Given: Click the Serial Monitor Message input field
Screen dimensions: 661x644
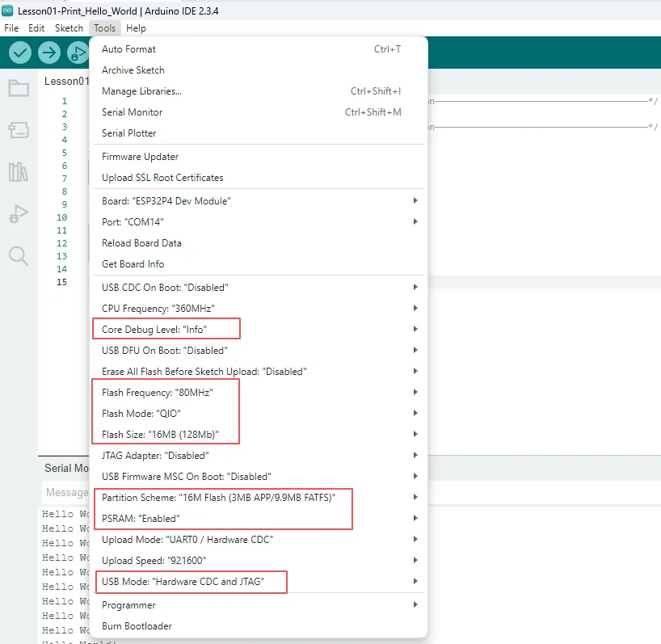Looking at the screenshot, I should 66,492.
